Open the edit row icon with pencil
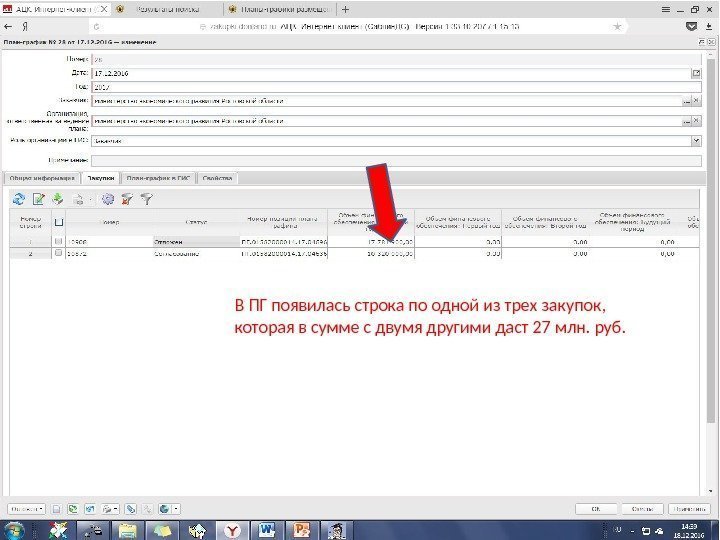 tap(39, 199)
